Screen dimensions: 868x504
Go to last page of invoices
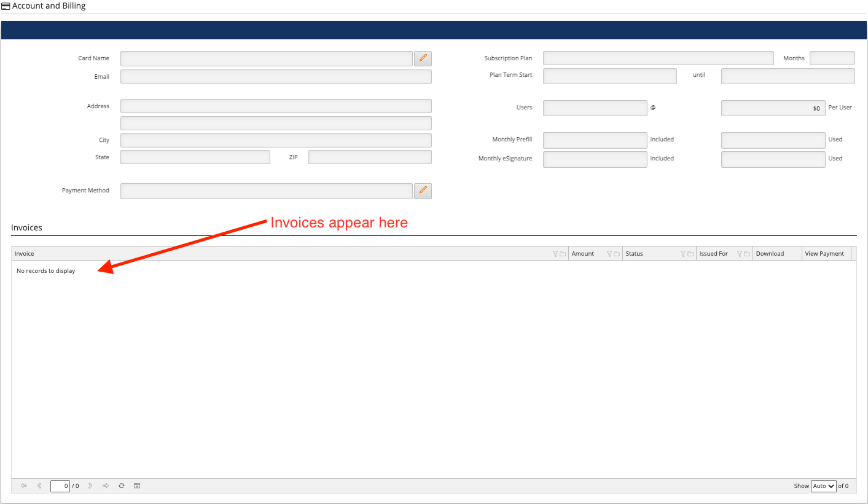[106, 486]
